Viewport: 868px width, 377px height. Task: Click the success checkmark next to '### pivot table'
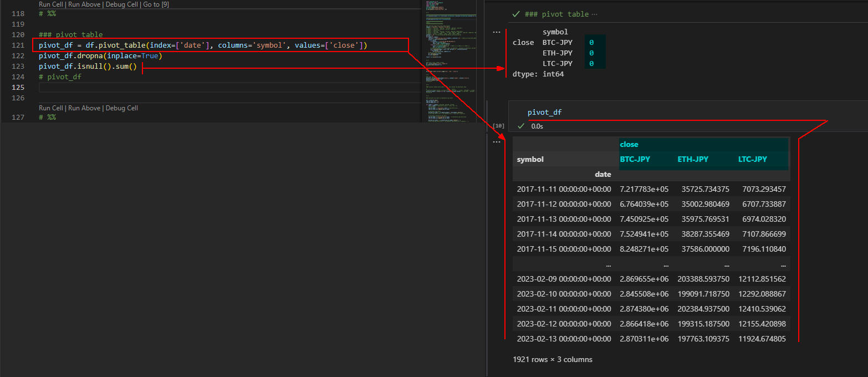coord(516,14)
